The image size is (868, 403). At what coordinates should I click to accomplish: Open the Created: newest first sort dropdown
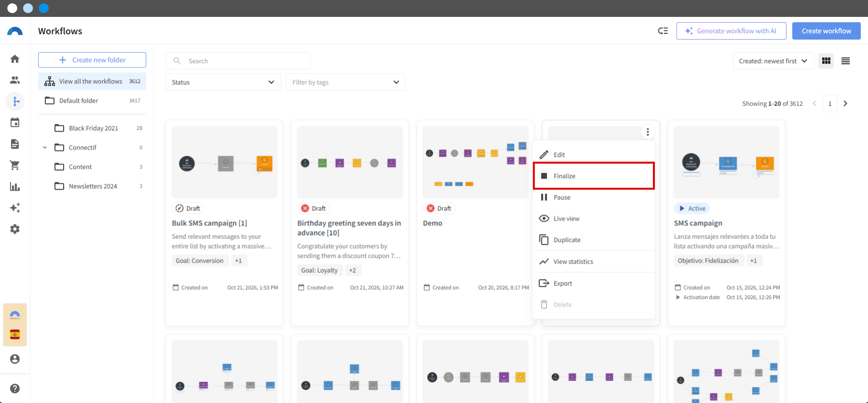pos(773,61)
